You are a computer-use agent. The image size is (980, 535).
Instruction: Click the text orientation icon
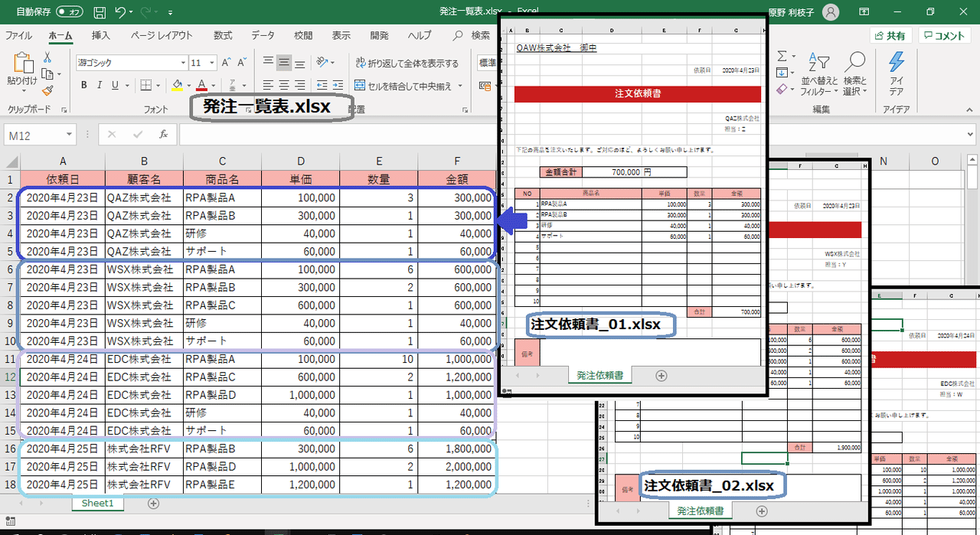[322, 63]
